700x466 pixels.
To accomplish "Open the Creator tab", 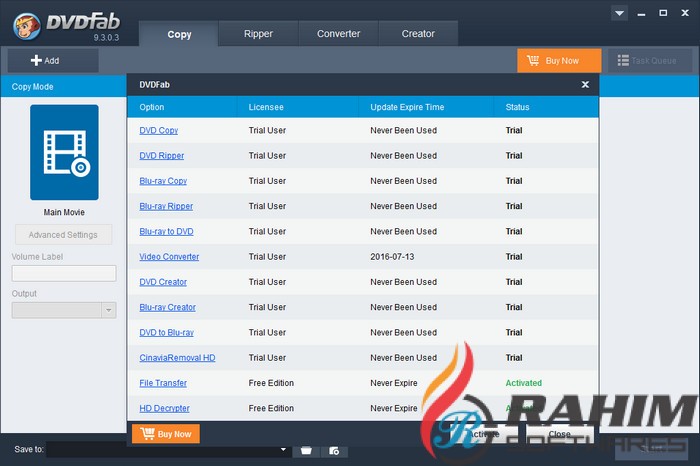I will click(x=418, y=34).
